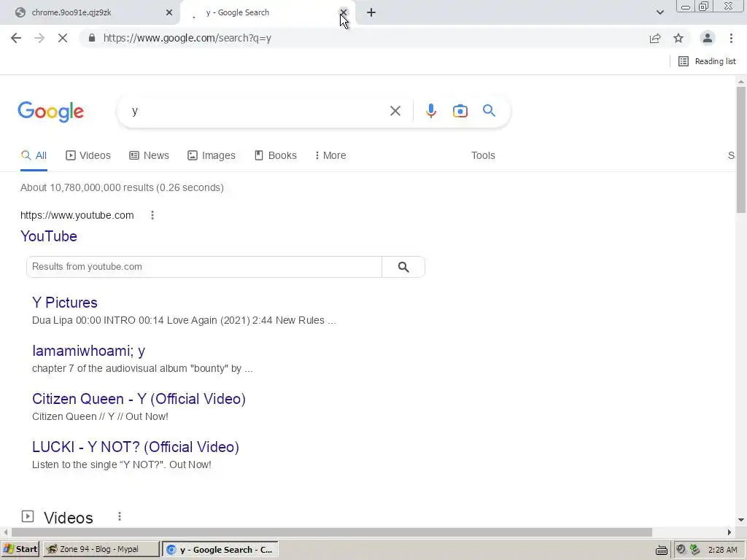Click the address bar URL
The height and width of the screenshot is (560, 747).
187,38
